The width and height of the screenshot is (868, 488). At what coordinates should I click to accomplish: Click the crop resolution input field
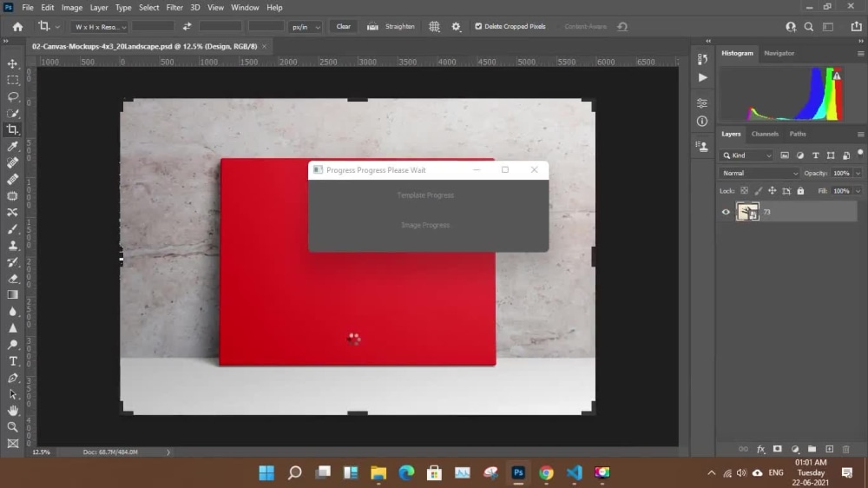click(266, 27)
